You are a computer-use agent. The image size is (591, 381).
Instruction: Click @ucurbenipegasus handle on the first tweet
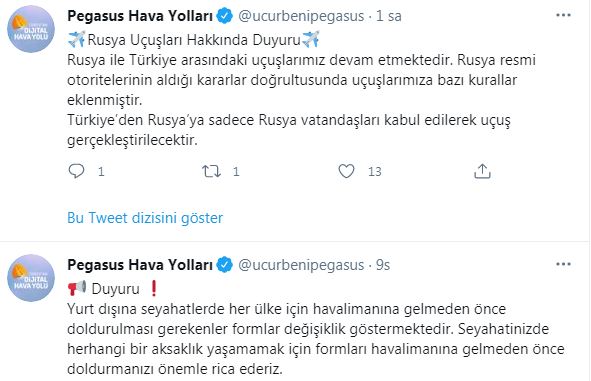pyautogui.click(x=301, y=16)
